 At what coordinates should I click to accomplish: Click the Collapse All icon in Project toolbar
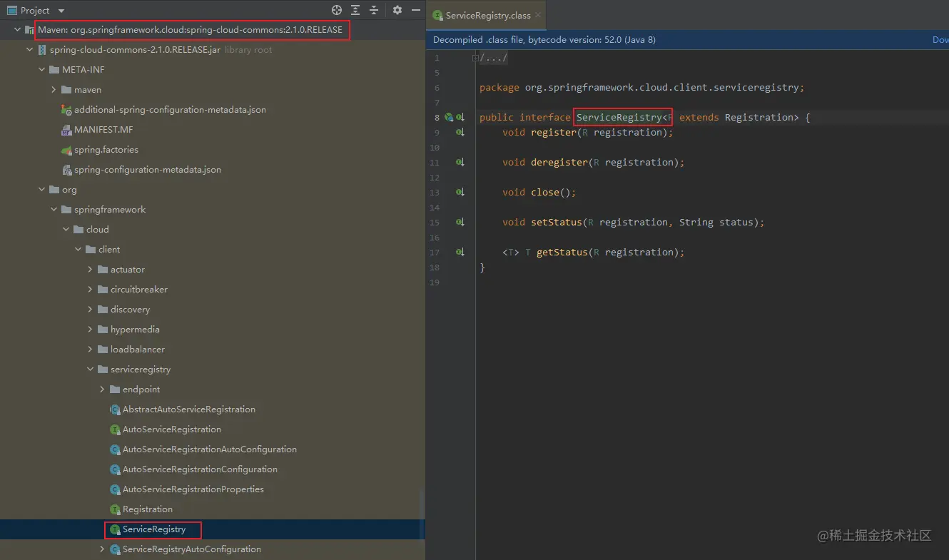[x=373, y=10]
